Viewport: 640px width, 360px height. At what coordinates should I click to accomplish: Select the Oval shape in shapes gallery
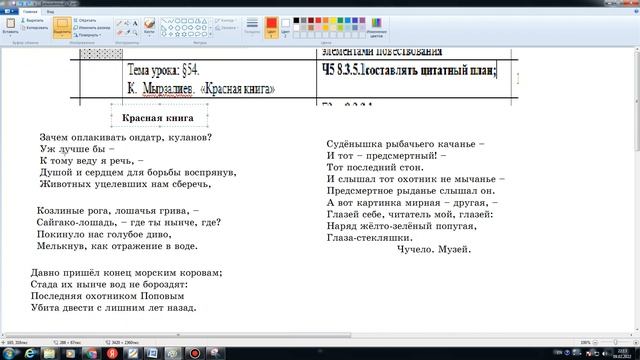point(178,20)
